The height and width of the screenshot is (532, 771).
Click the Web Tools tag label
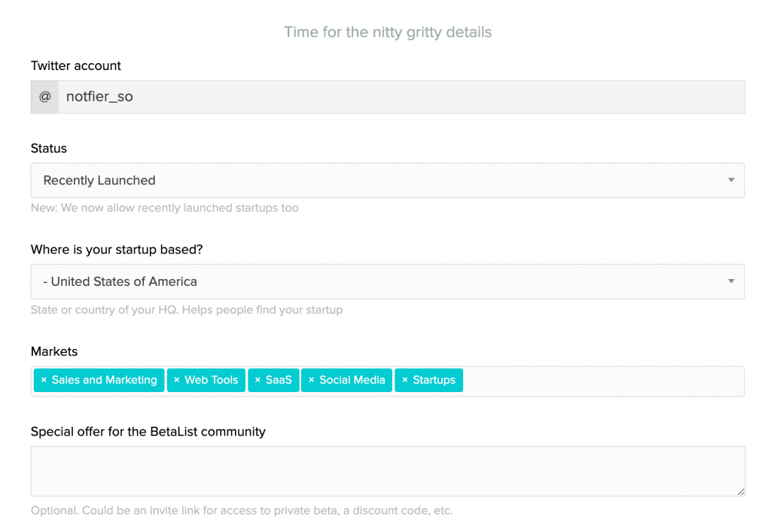coord(211,380)
